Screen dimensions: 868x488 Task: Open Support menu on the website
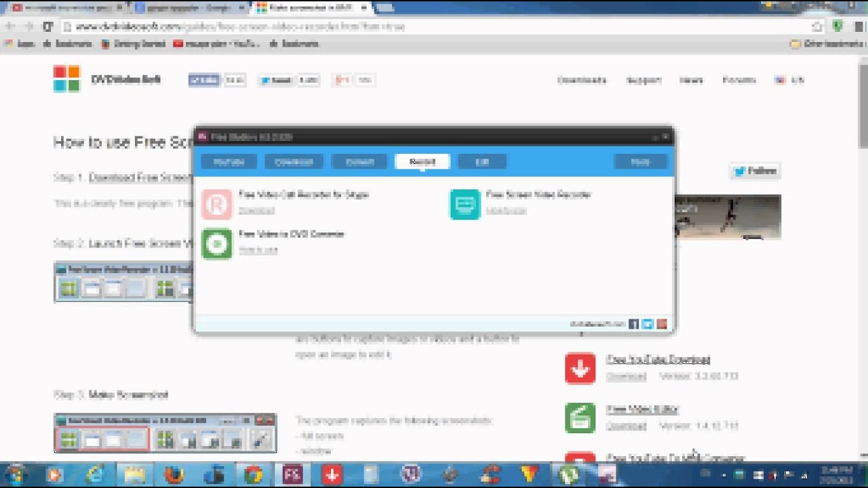point(644,80)
